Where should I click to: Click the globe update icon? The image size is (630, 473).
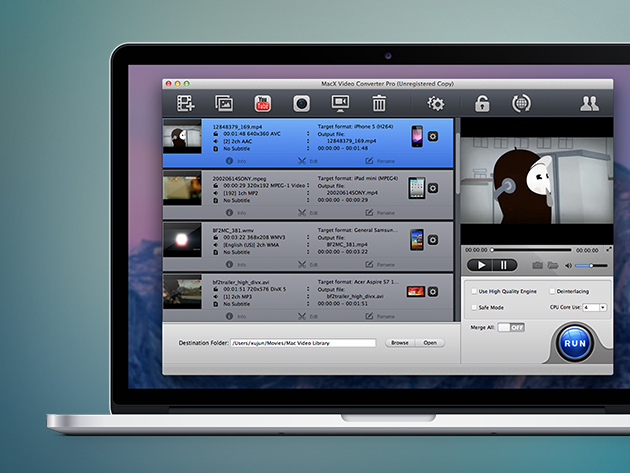coord(520,102)
